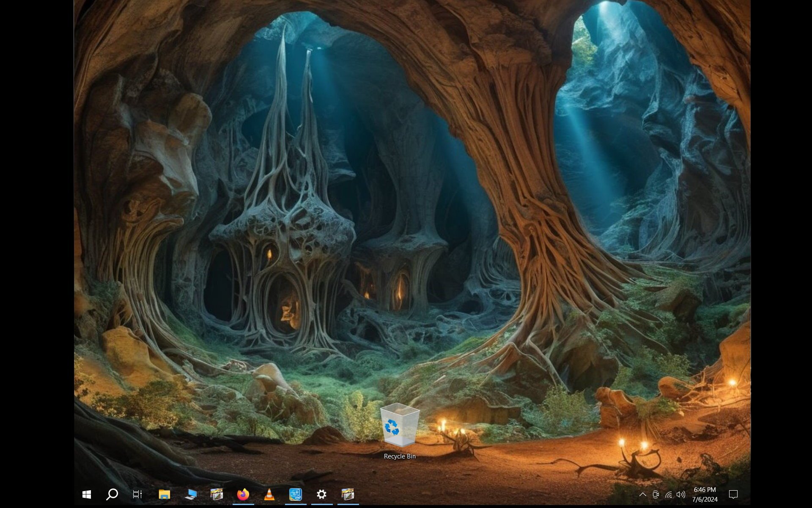
Task: Toggle the Wi-Fi network flyout
Action: pos(669,494)
